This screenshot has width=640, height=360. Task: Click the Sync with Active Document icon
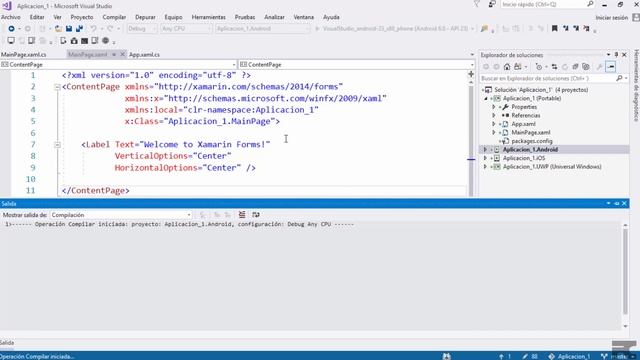coord(554,67)
